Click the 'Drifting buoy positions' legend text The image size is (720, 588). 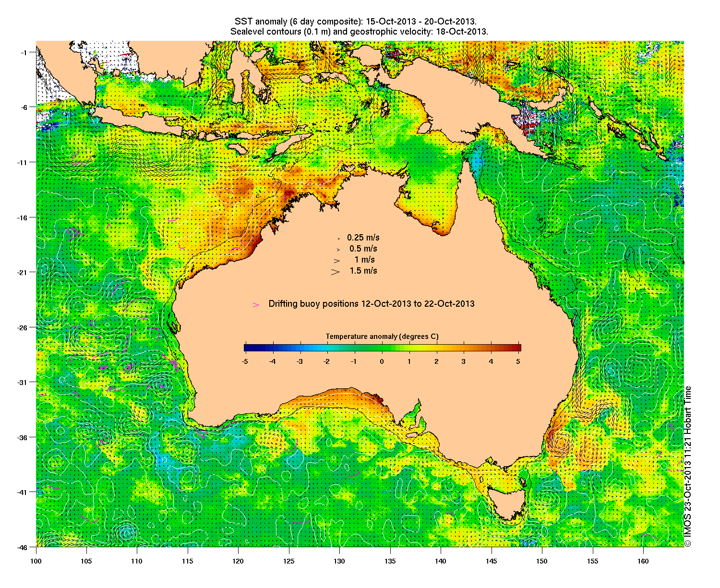coord(372,304)
